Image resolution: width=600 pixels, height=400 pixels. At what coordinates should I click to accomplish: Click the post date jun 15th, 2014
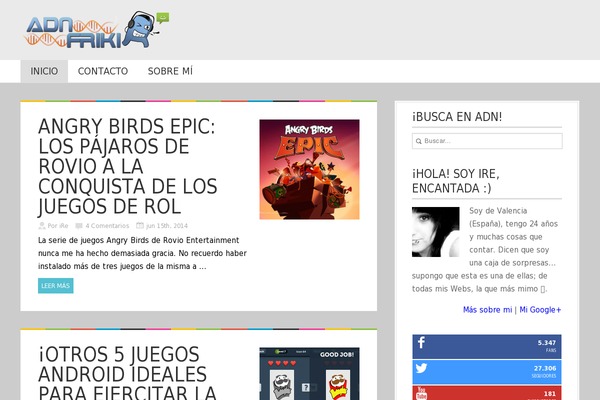(x=167, y=226)
